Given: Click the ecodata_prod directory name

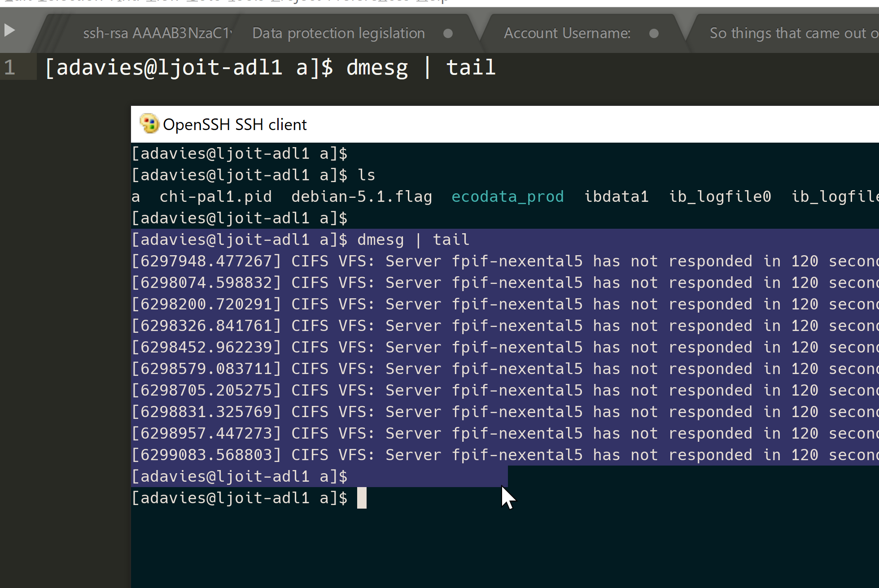Looking at the screenshot, I should 507,196.
